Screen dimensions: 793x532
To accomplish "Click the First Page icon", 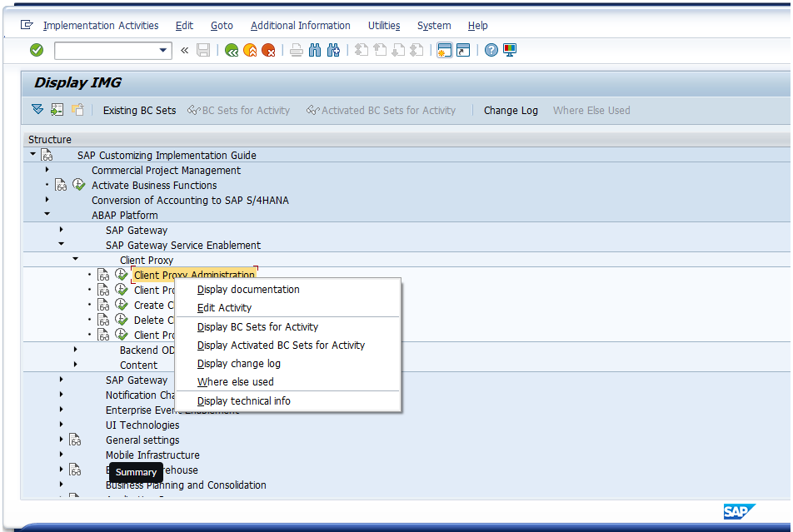I will 362,50.
